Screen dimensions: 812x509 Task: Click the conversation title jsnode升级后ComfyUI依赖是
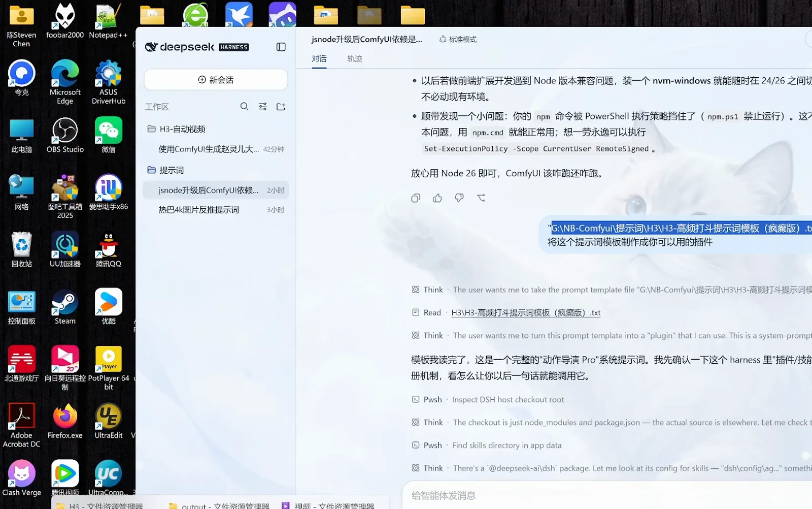366,39
